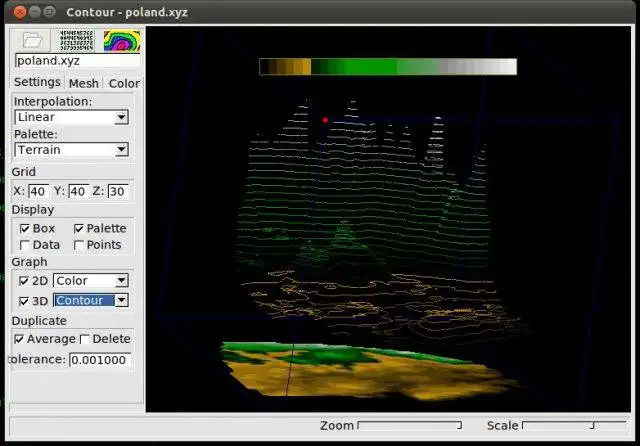Switch to the Mesh tab
The image size is (640, 446).
pos(84,83)
